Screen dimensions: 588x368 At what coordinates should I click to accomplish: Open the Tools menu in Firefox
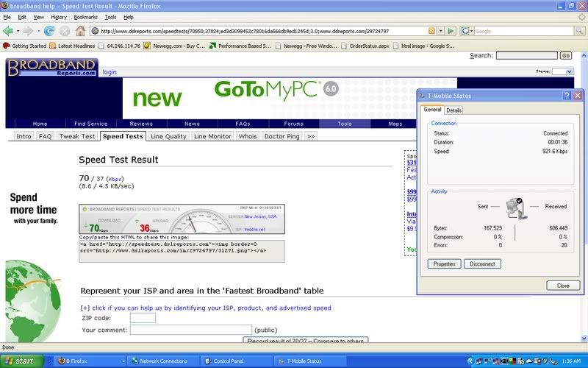point(111,17)
